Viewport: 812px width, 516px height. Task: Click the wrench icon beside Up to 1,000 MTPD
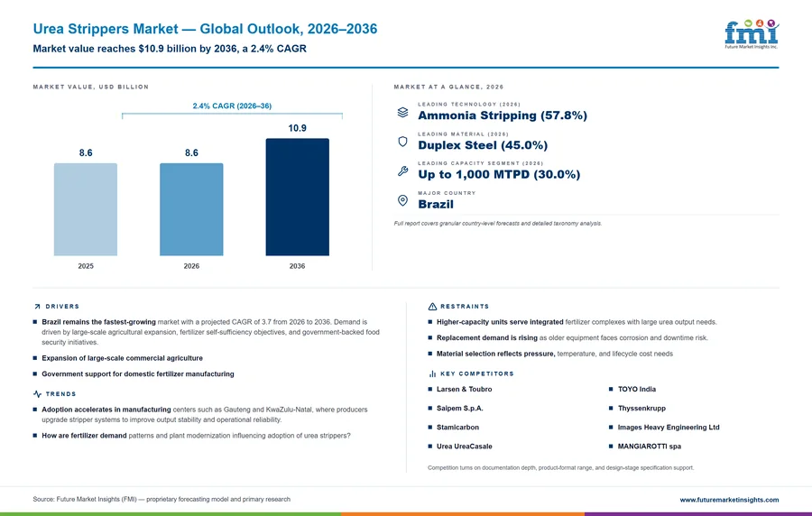[x=403, y=171]
